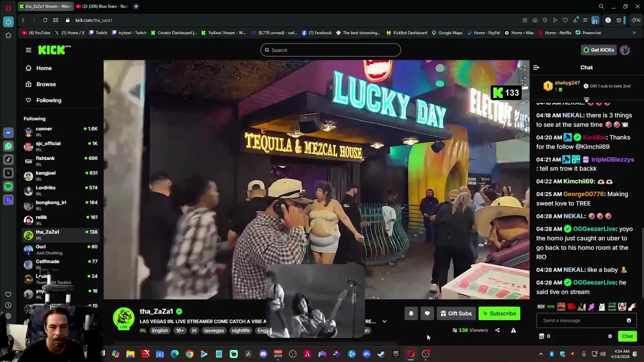The image size is (644, 362).
Task: Click username tripleDBlezzys in chat
Action: (x=612, y=159)
